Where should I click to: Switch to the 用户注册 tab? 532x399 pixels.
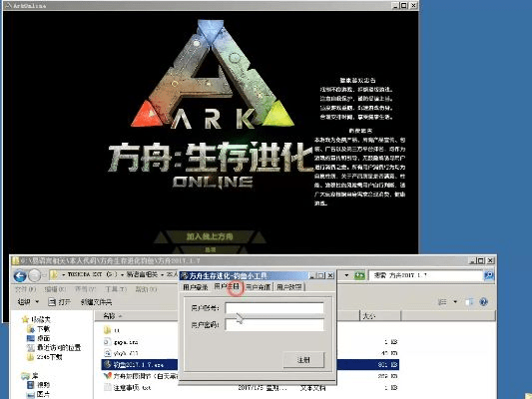click(227, 287)
